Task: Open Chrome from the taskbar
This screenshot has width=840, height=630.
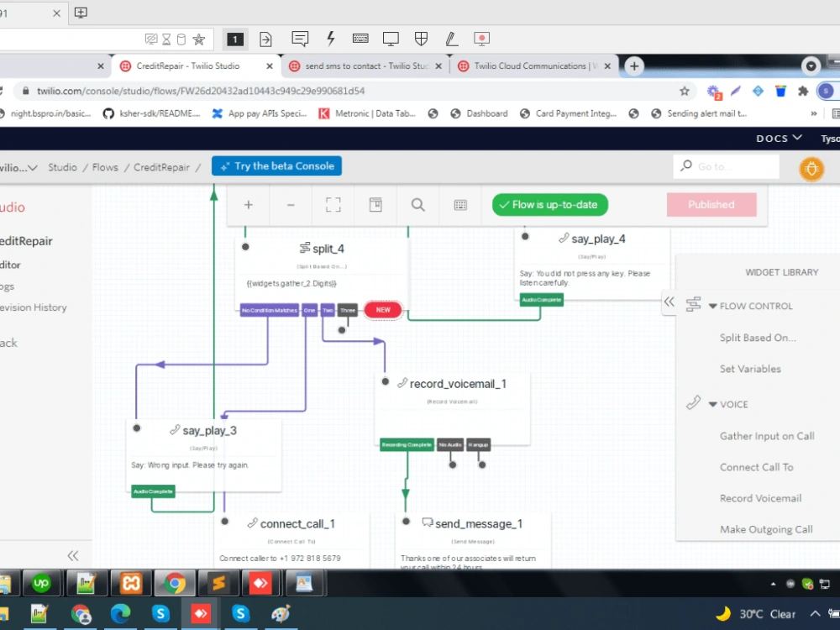Action: (174, 583)
